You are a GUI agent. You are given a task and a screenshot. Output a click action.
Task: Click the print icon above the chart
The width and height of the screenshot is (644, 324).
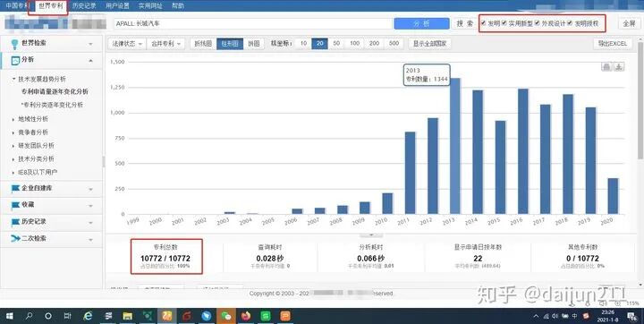[x=606, y=66]
